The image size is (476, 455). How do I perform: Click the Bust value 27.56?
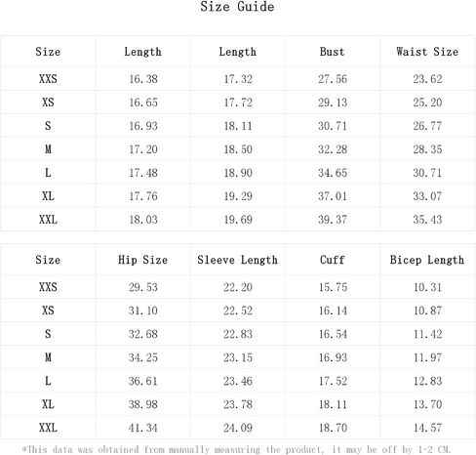pos(333,79)
